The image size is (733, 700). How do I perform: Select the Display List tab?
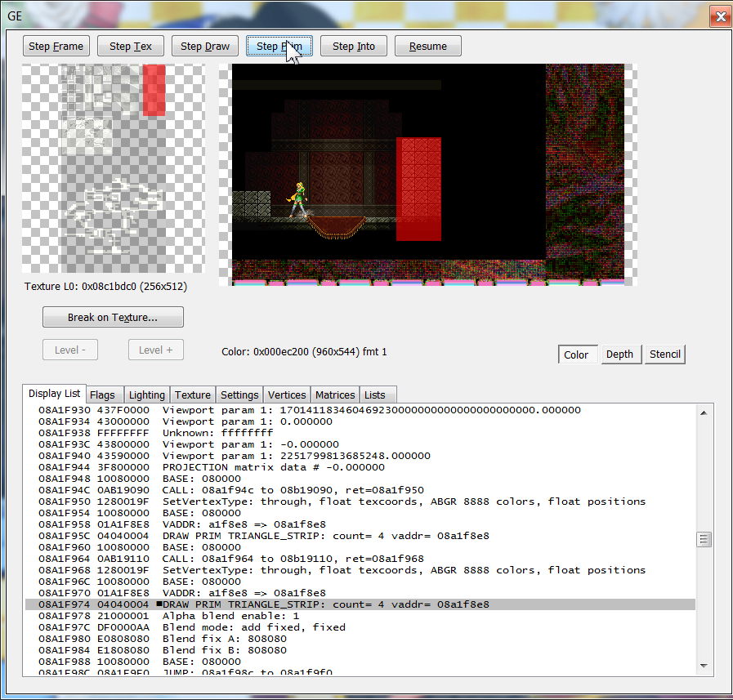coord(54,394)
